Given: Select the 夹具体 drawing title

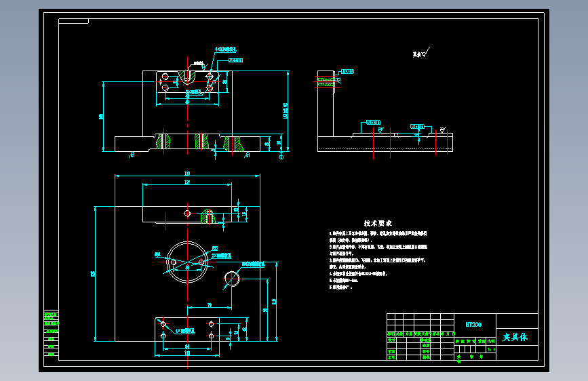Looking at the screenshot, I should tap(515, 337).
